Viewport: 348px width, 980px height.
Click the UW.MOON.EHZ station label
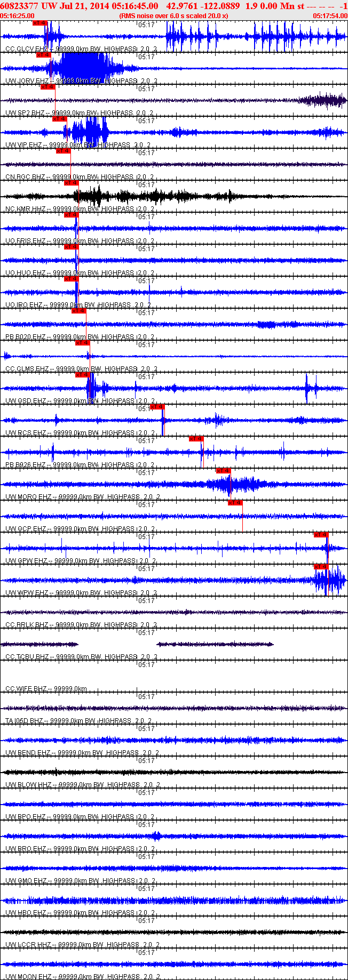coord(29,977)
